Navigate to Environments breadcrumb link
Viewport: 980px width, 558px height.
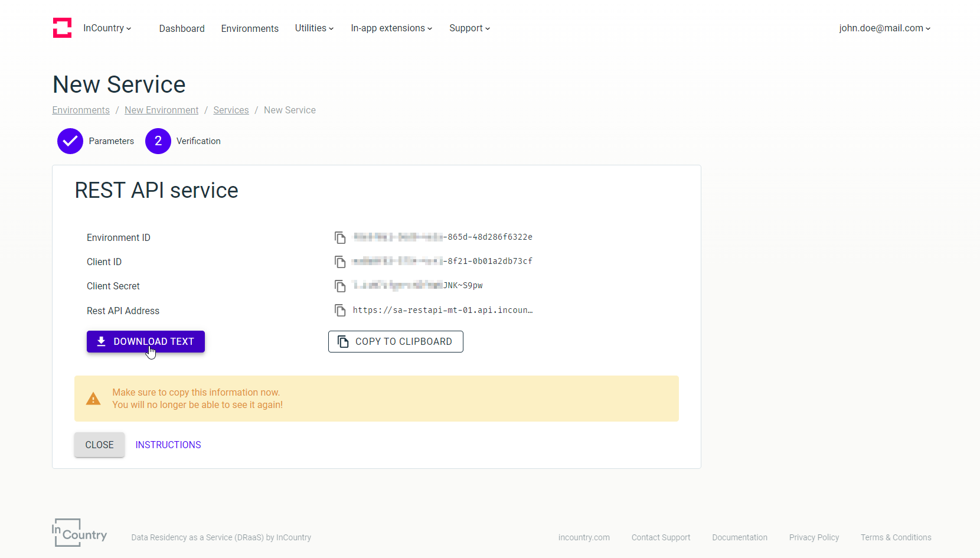click(81, 110)
